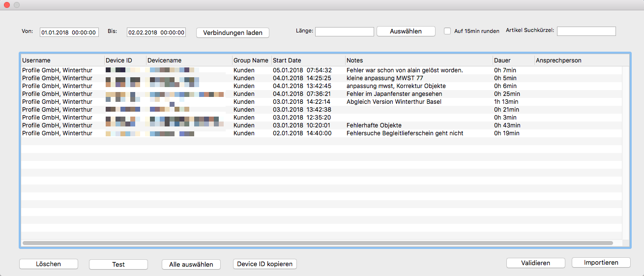Select the 'Abgleich Version Winterthur Basel' entry
The height and width of the screenshot is (276, 644).
tap(394, 102)
